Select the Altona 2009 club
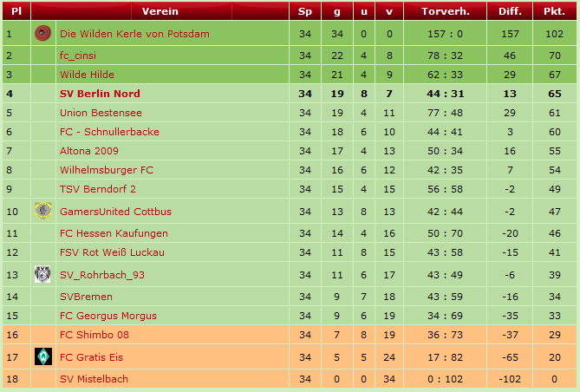 point(91,151)
